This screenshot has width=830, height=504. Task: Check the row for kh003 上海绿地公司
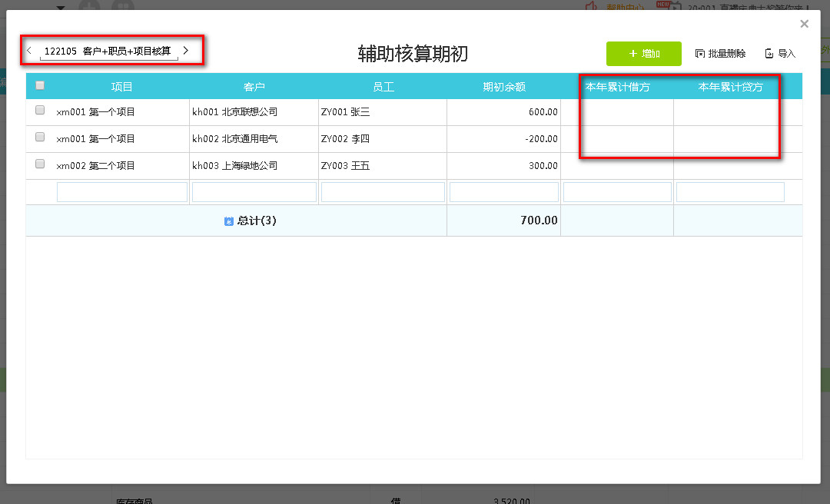pyautogui.click(x=40, y=164)
